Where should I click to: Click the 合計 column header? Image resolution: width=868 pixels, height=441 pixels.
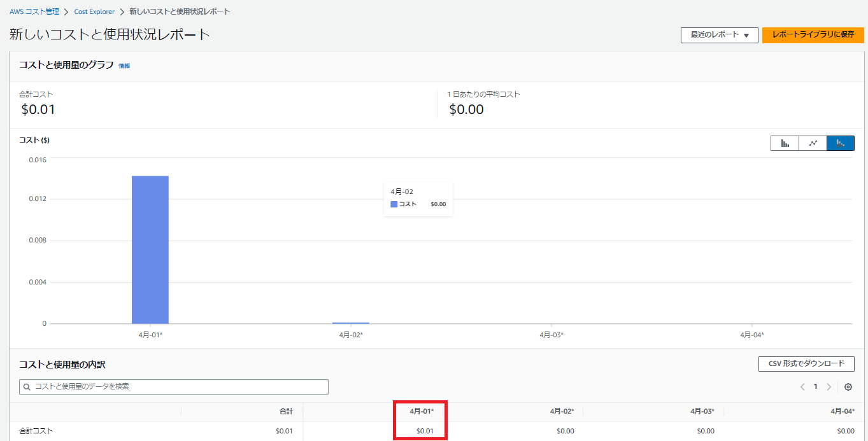click(x=287, y=412)
